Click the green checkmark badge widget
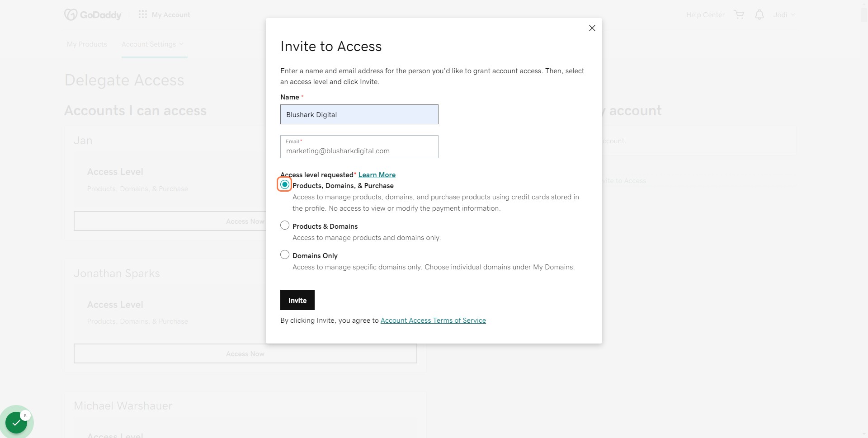This screenshot has height=438, width=868. 16,422
